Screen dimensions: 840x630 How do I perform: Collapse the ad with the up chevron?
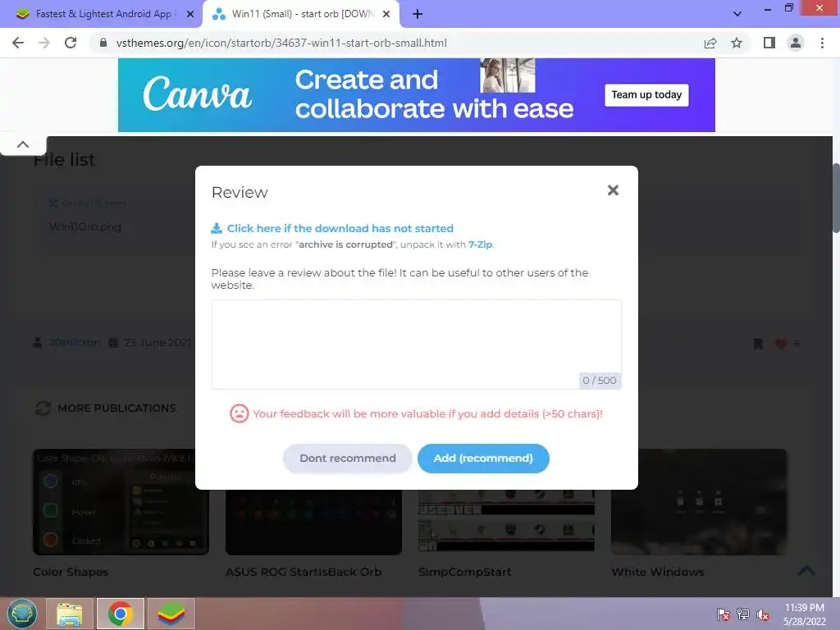[x=23, y=144]
